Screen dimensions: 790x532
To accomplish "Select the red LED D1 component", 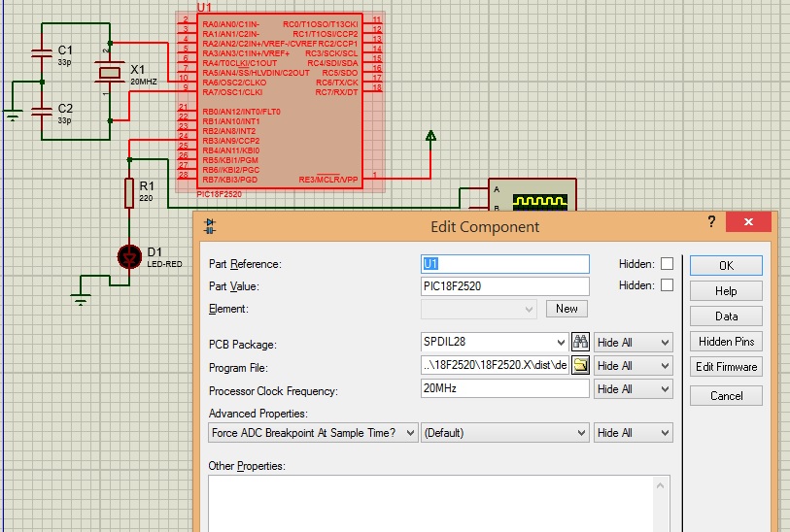I will point(128,256).
